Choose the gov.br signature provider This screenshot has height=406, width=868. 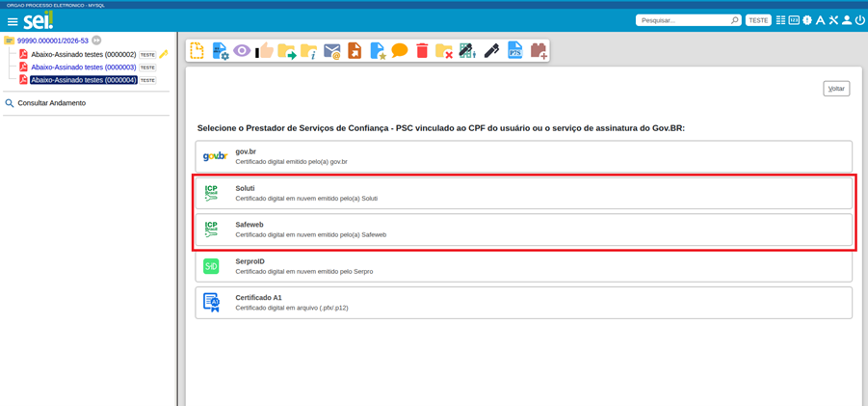point(524,156)
